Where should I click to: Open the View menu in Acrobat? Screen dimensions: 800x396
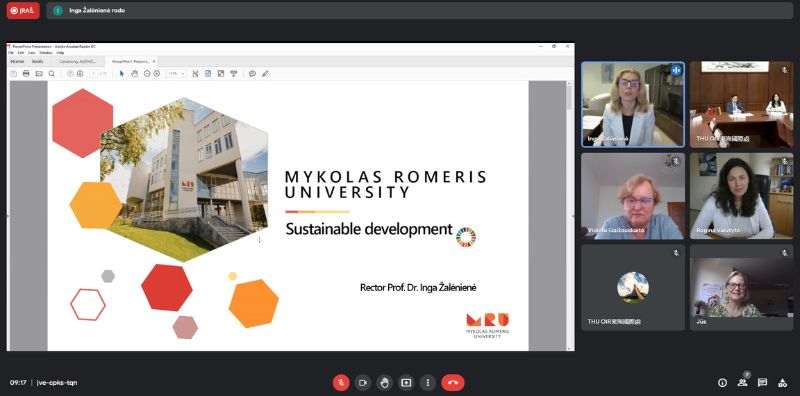tap(32, 53)
